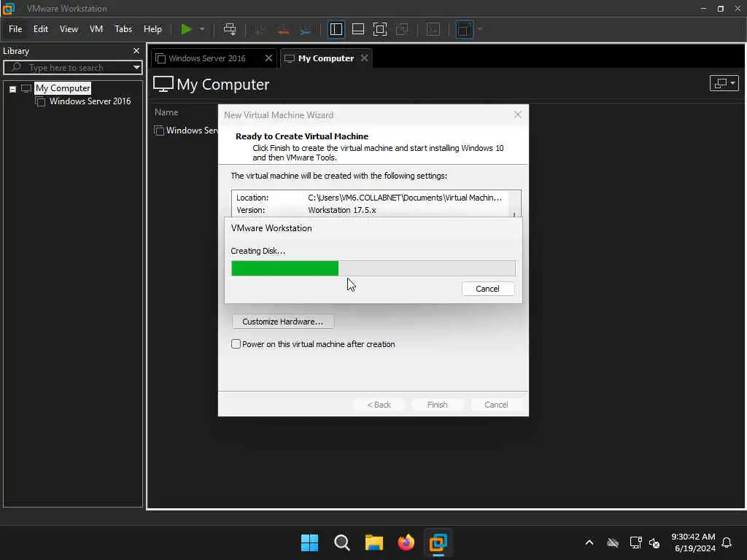747x560 pixels.
Task: Select Windows Server entry in the Name list
Action: [x=186, y=130]
